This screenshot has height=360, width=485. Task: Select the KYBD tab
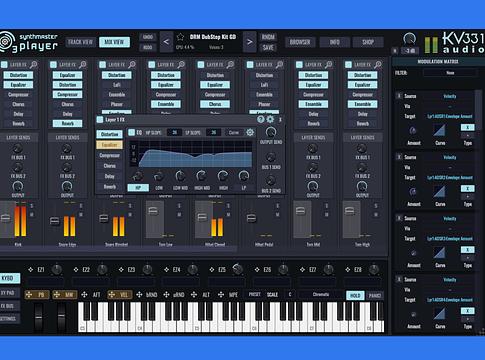[x=9, y=278]
